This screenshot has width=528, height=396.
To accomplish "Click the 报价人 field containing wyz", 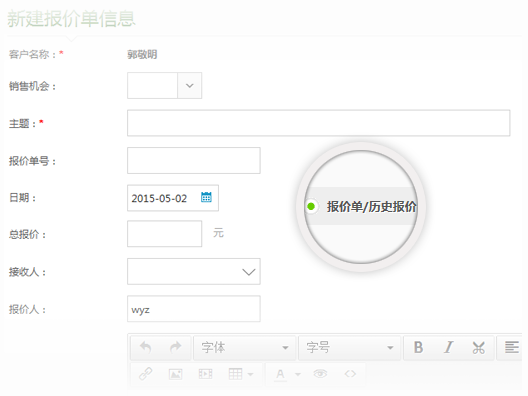I will [194, 309].
